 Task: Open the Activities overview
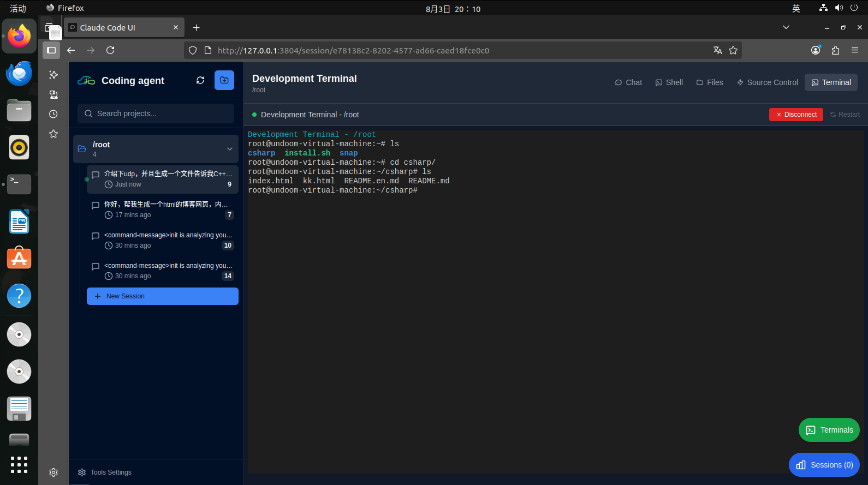click(18, 8)
